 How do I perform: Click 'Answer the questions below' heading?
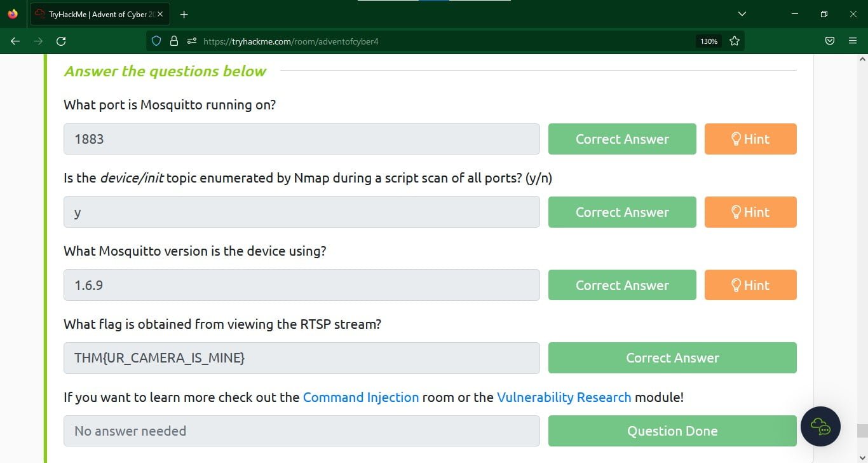(165, 71)
